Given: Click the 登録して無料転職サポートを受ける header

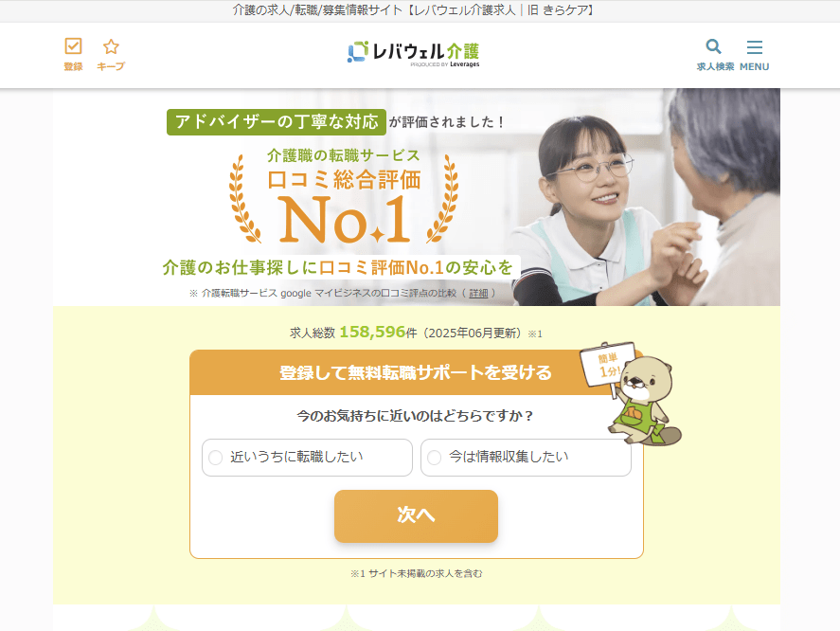Looking at the screenshot, I should 416,372.
